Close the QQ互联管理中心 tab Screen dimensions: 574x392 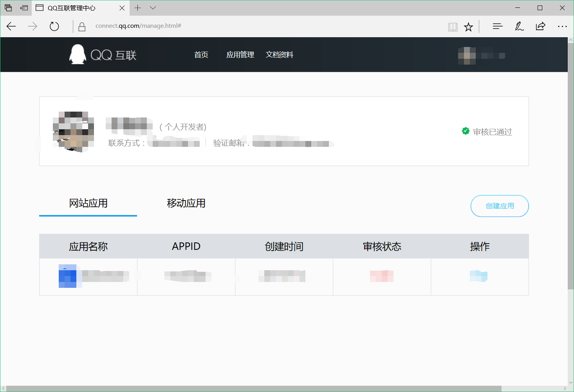click(x=122, y=8)
